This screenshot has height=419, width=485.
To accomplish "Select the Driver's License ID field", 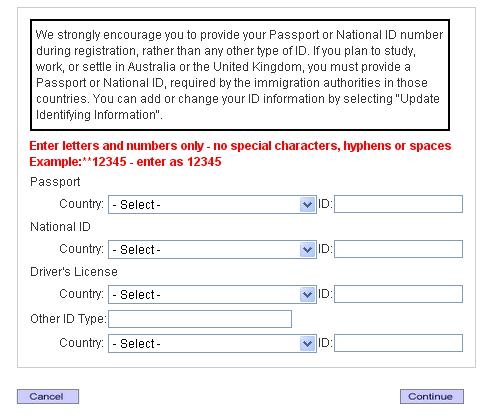I will point(398,294).
